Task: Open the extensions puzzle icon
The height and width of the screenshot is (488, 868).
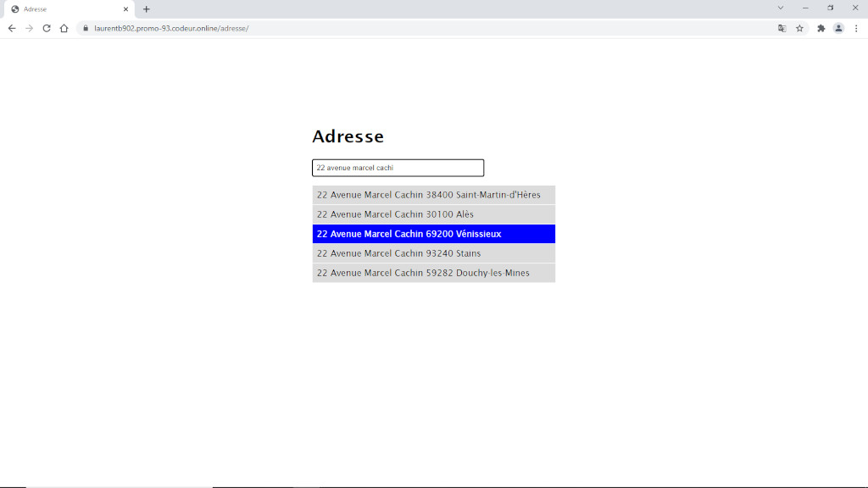Action: [821, 27]
